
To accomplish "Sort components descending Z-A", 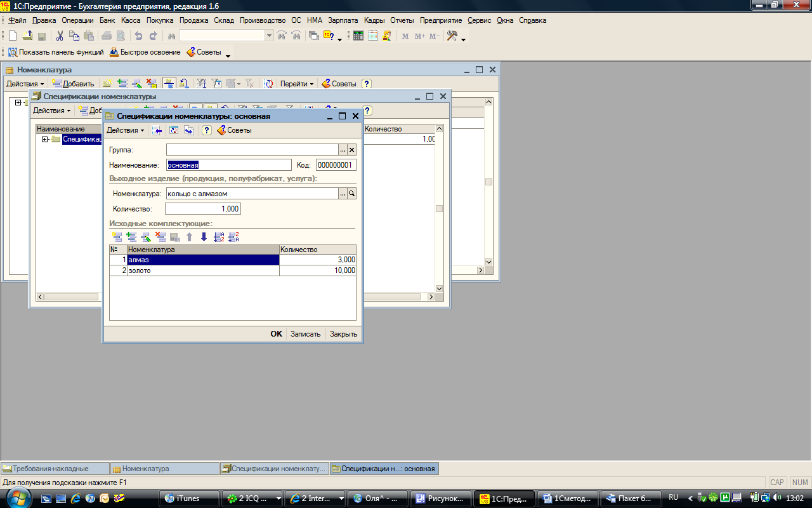I will [233, 237].
